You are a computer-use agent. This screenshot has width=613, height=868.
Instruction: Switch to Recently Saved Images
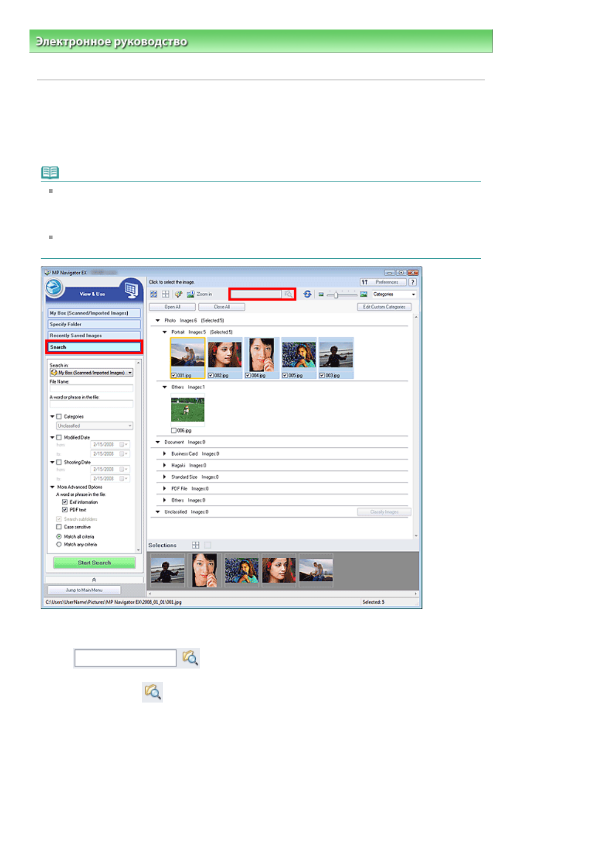(x=94, y=336)
